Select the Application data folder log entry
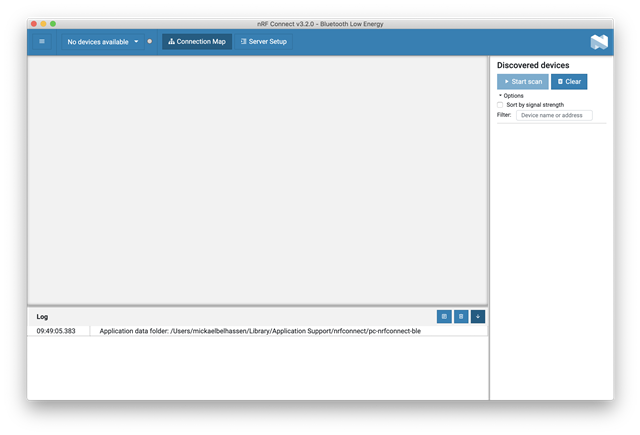The height and width of the screenshot is (435, 640). 260,331
